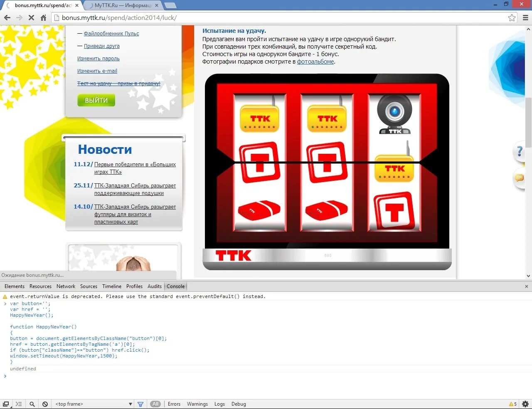Screen dimensions: 532x409
Task: Filter console by Errors
Action: pyautogui.click(x=174, y=404)
